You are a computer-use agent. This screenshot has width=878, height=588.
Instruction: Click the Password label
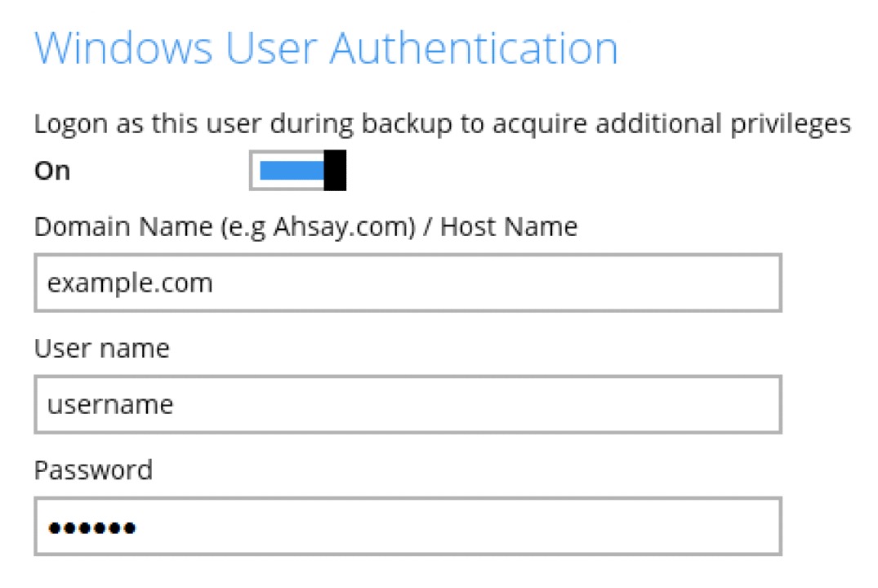pyautogui.click(x=93, y=470)
